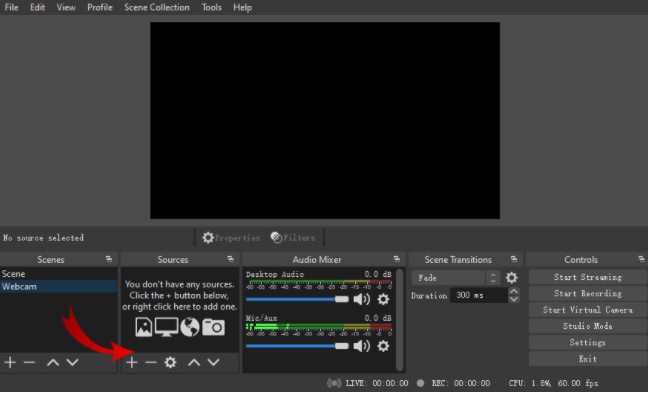This screenshot has width=648, height=393.
Task: Open the Fade transition dropdown
Action: click(x=456, y=278)
